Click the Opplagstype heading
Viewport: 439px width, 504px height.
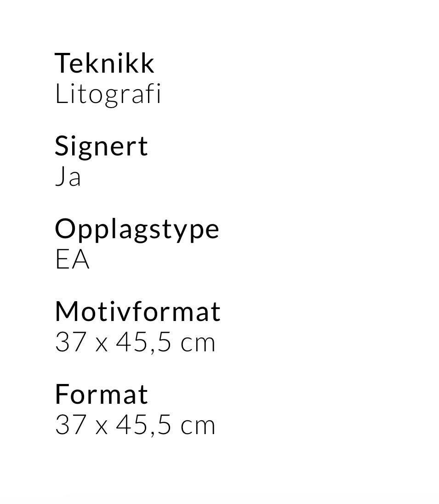coord(137,229)
